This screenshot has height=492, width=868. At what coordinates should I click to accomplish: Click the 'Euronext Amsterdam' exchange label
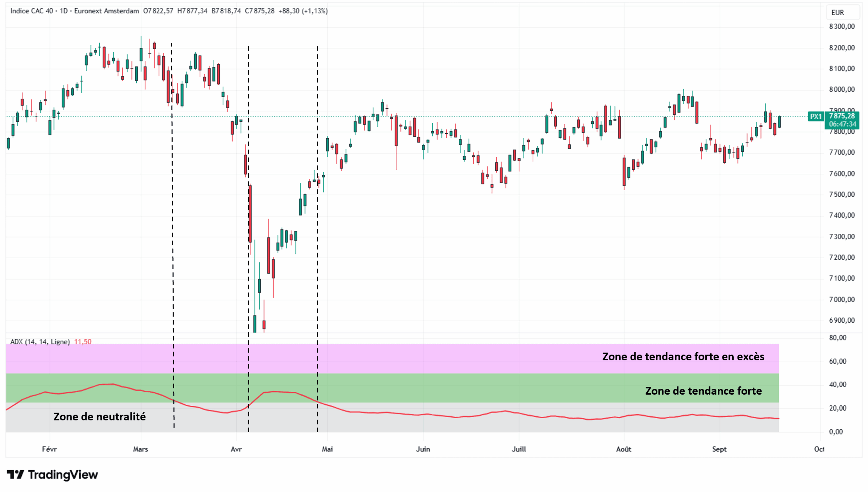point(106,11)
